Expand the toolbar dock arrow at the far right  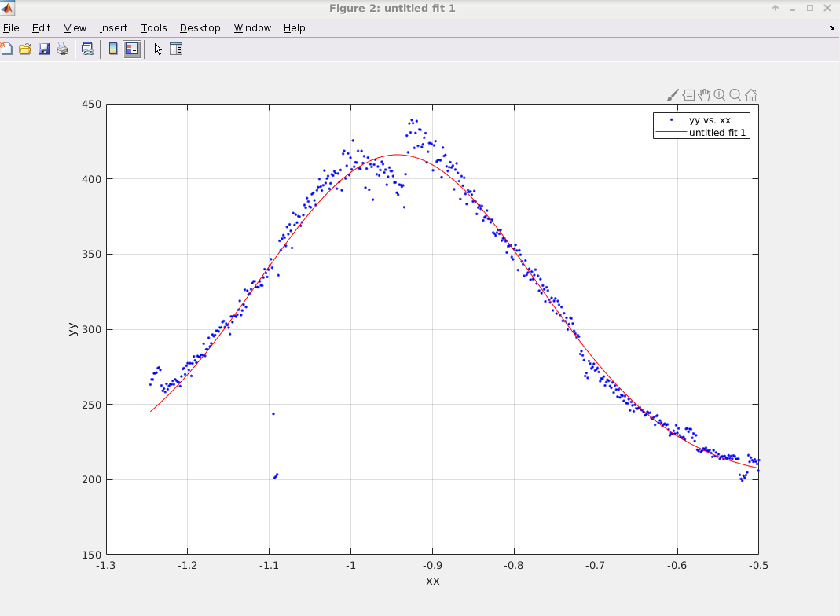pos(832,27)
